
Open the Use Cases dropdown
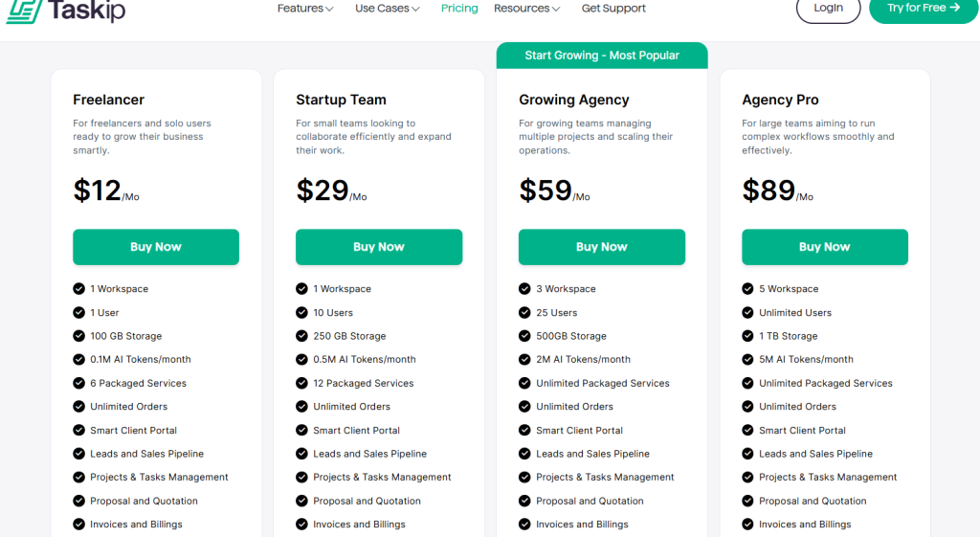(388, 9)
